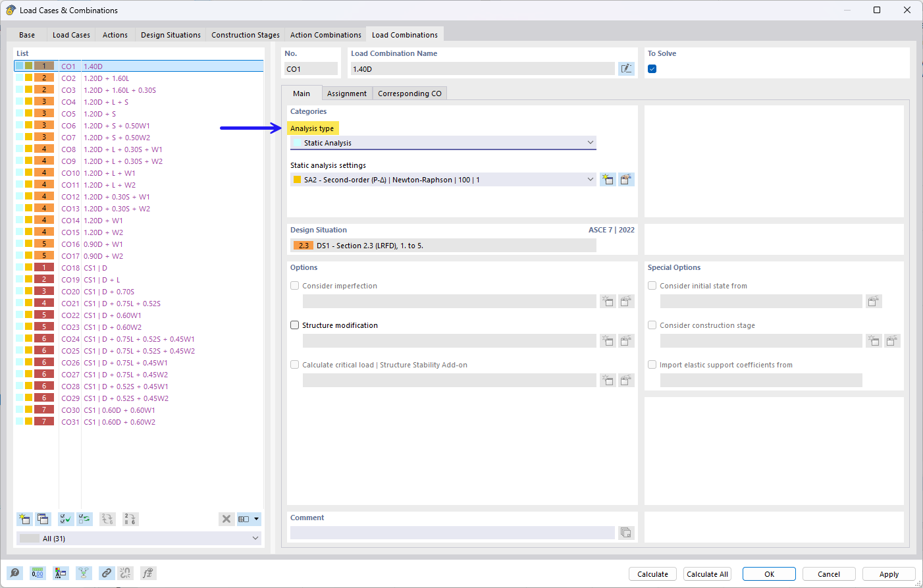923x588 pixels.
Task: Select CO18 CS1 | D list row
Action: [139, 268]
